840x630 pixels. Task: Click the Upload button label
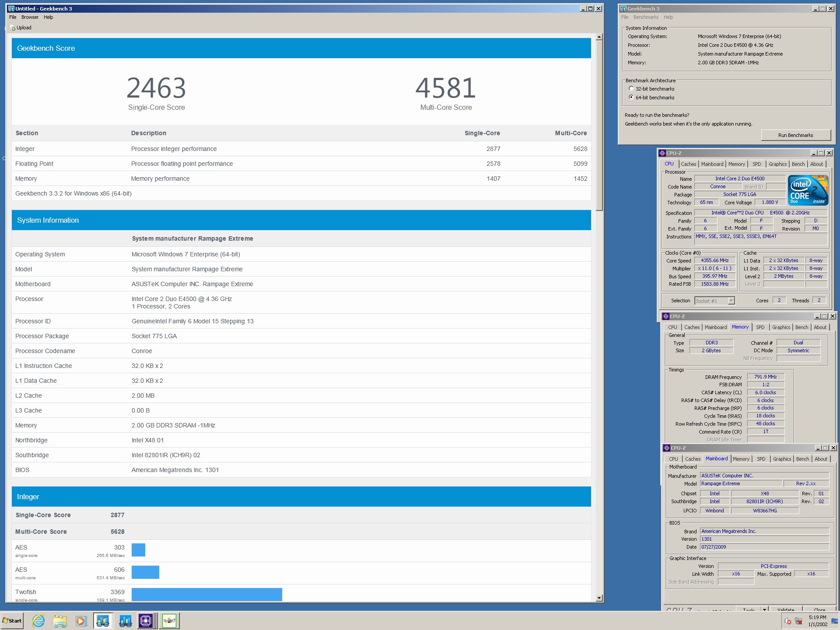pyautogui.click(x=24, y=28)
